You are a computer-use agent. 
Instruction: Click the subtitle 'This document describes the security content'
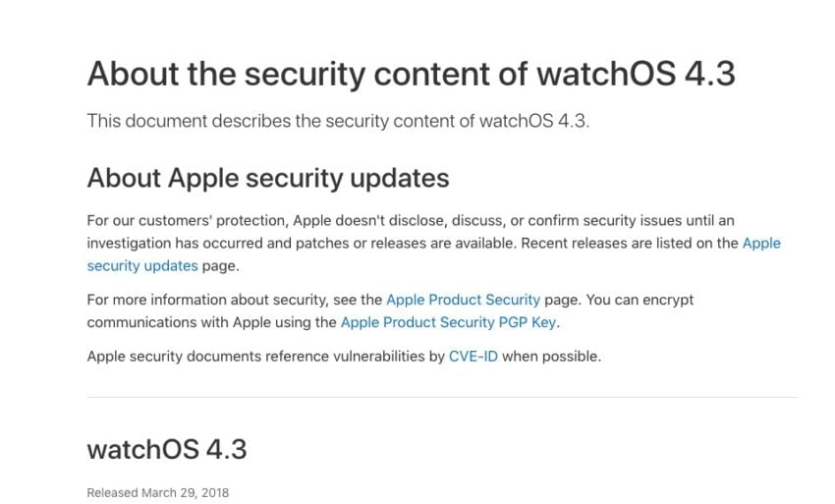coord(338,121)
